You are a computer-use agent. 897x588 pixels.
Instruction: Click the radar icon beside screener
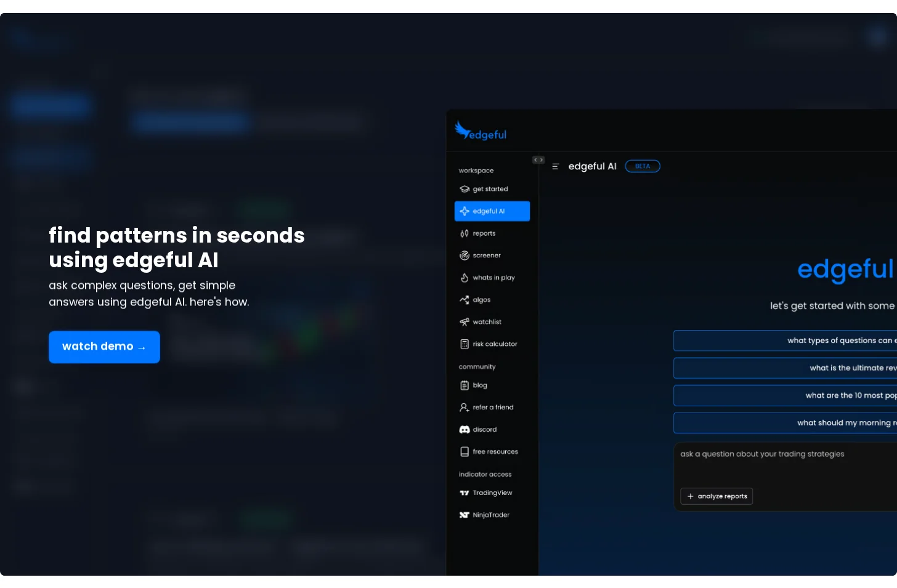click(x=465, y=256)
